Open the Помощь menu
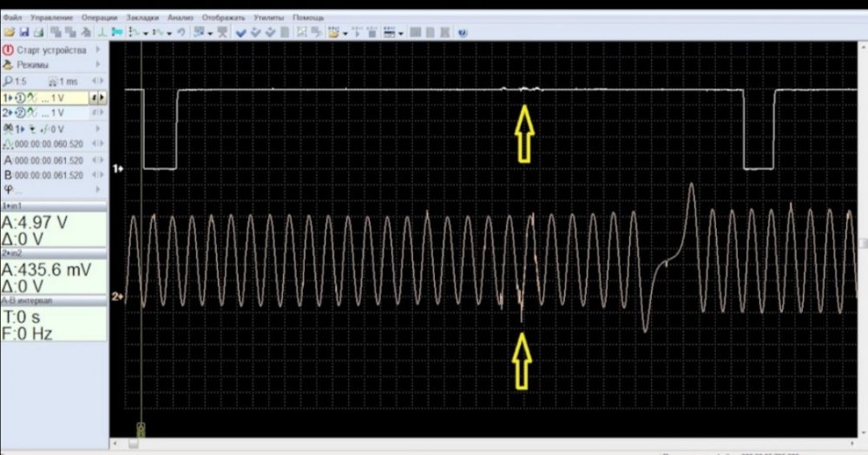This screenshot has height=455, width=868. [308, 17]
